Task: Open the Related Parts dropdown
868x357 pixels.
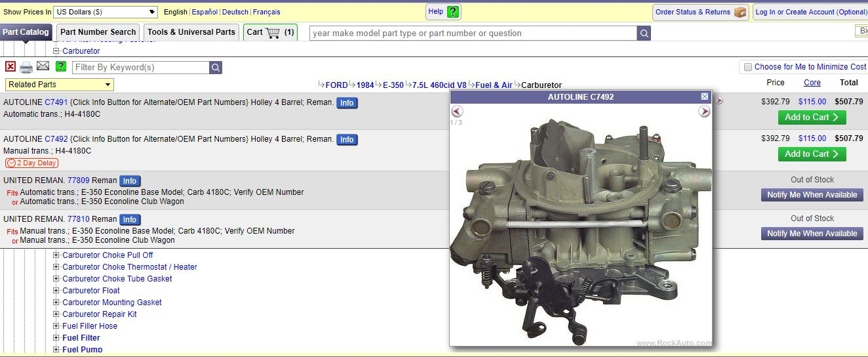Action: point(60,85)
